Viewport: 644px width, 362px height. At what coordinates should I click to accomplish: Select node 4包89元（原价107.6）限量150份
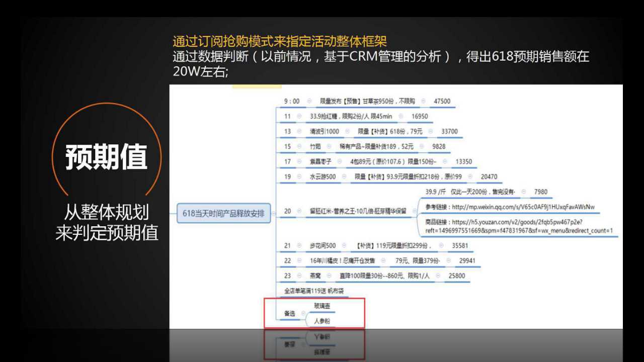point(393,161)
